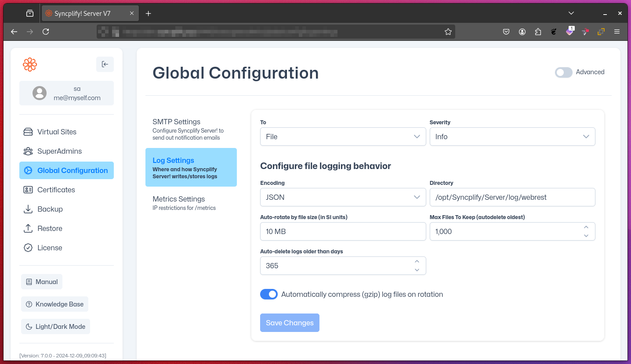Click the Syncplify orange flower logo
This screenshot has height=364, width=631.
point(30,65)
